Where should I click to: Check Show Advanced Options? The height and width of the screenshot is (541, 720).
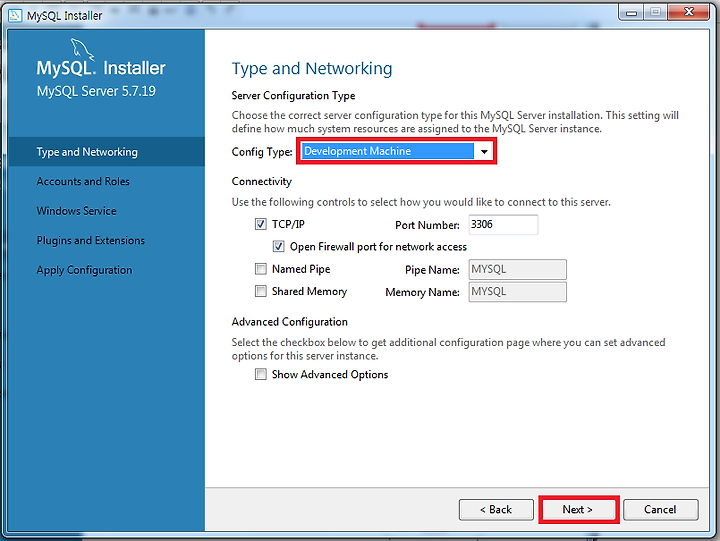(260, 374)
